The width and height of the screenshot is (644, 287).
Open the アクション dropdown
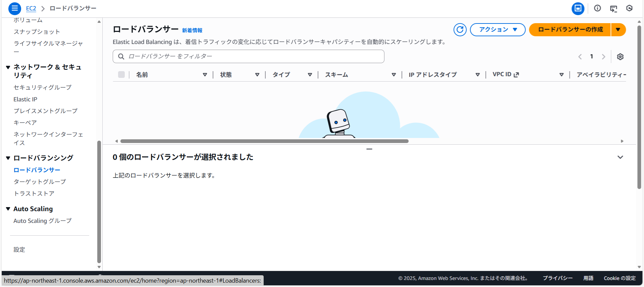pos(497,30)
